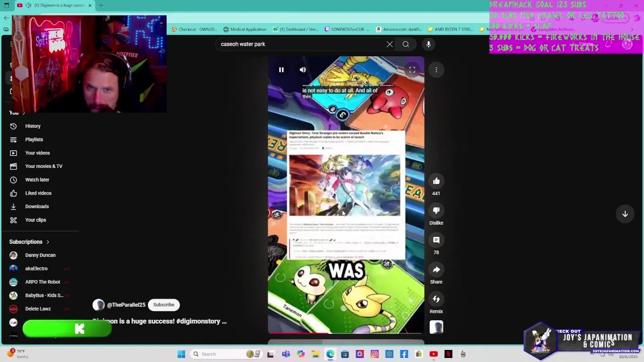644x362 pixels.
Task: Go to the next Short with down arrow
Action: click(x=625, y=214)
